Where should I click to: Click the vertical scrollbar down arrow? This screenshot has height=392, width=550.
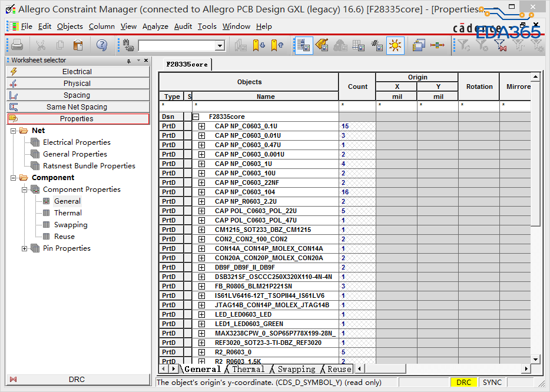(535, 358)
